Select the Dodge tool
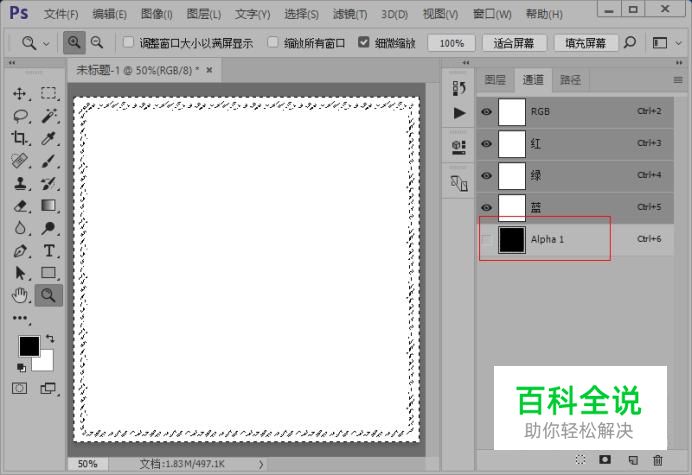Screen dimensions: 692x475 pos(49,228)
